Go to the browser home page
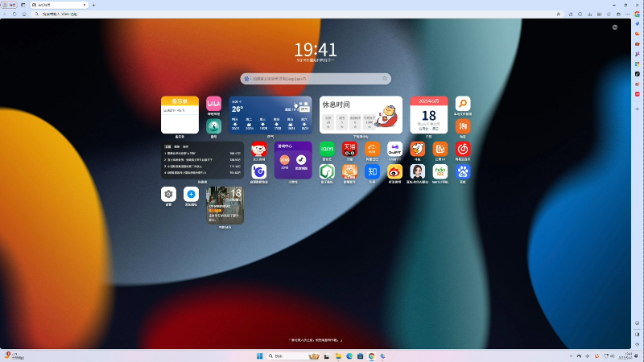The image size is (644, 362). point(24,14)
